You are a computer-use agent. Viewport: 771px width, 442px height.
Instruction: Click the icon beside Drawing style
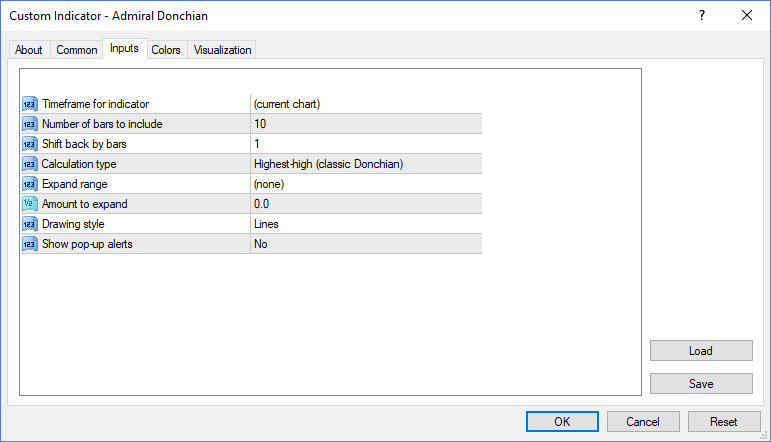[x=30, y=224]
